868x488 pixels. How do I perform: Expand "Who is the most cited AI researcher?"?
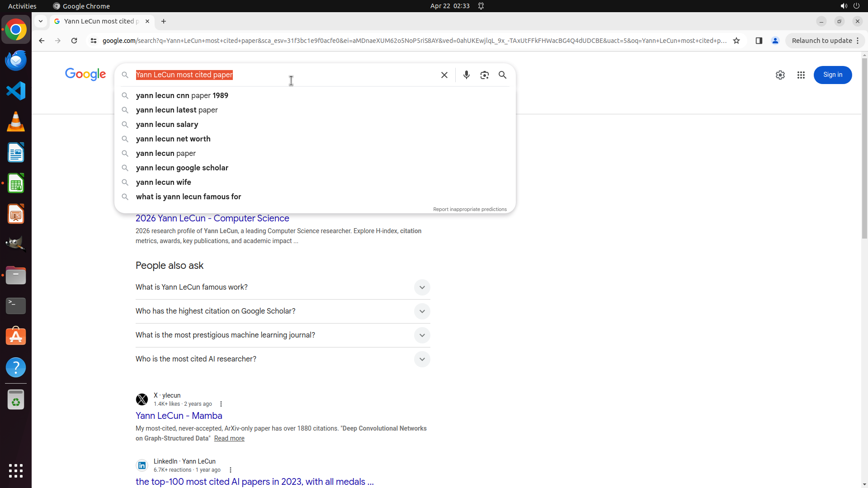421,359
